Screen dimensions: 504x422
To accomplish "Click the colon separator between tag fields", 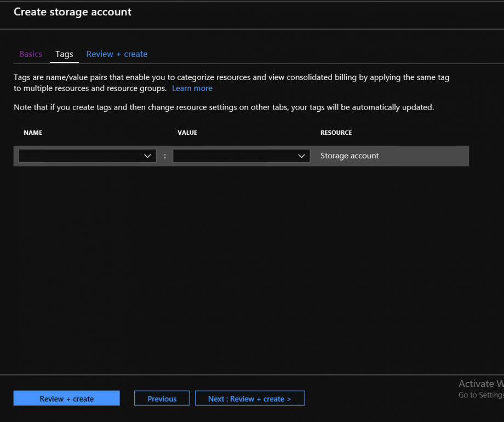I will tap(164, 156).
